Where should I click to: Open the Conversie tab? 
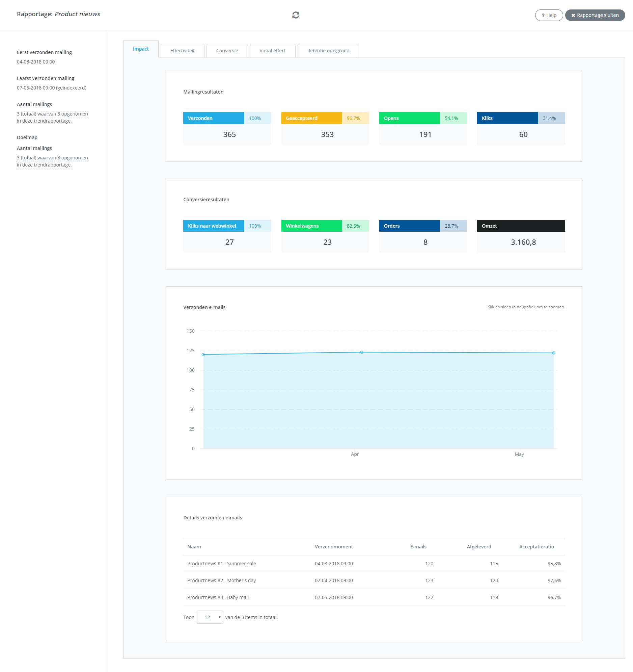pos(227,51)
